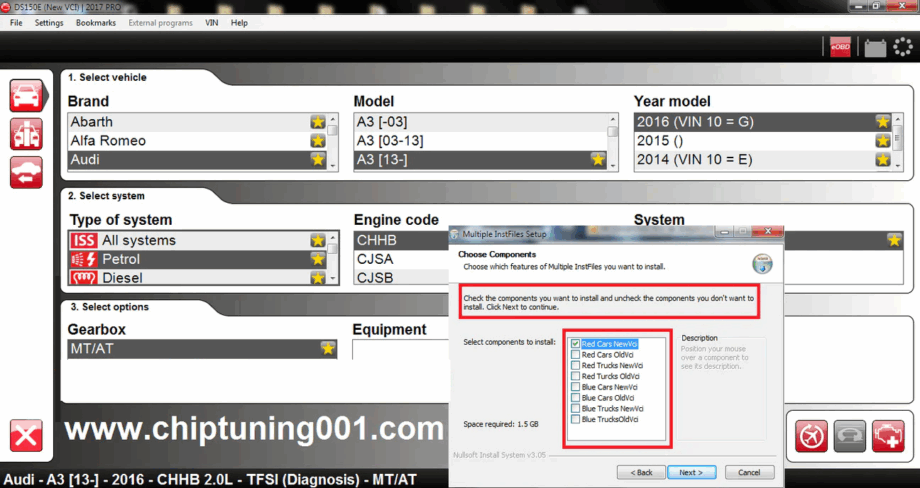Click the red eOBD icon
Image resolution: width=920 pixels, height=488 pixels.
[841, 46]
